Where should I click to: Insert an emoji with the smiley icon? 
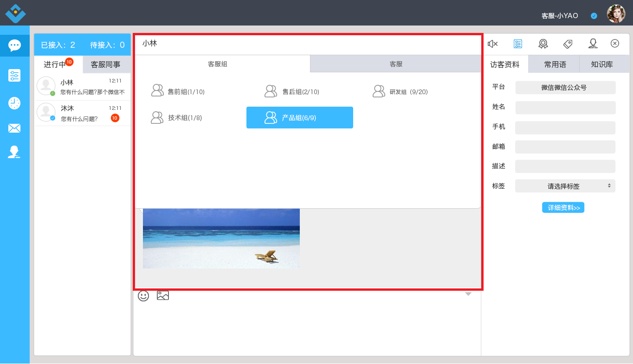[143, 296]
